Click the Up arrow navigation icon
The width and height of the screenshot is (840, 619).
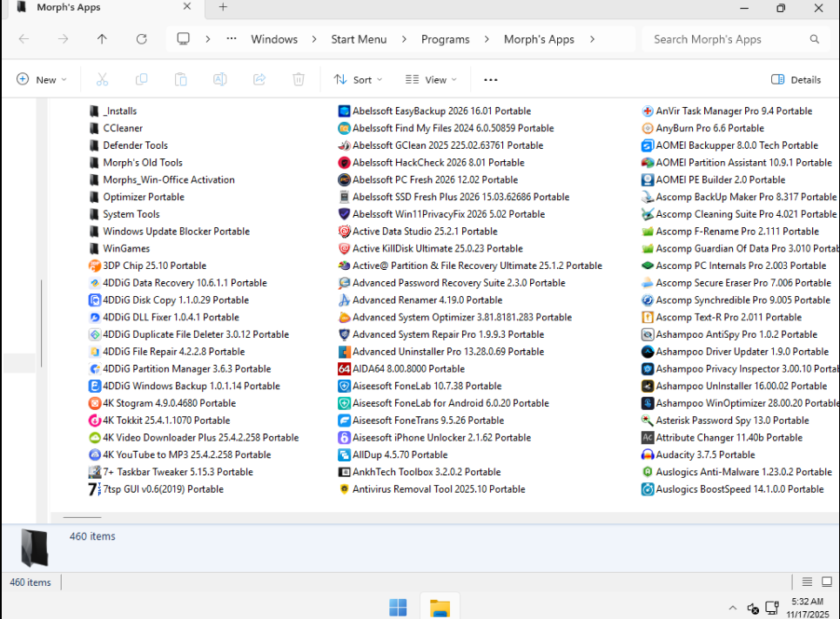click(102, 39)
